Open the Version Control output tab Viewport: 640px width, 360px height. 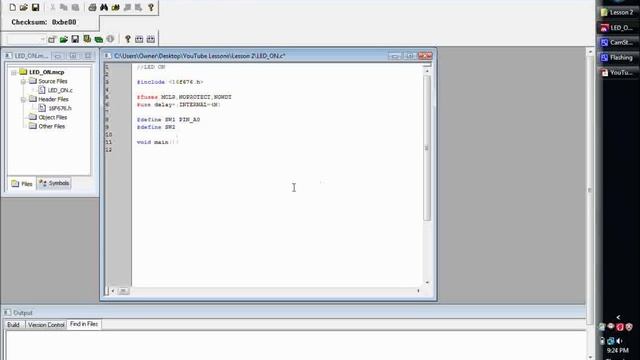click(x=46, y=324)
